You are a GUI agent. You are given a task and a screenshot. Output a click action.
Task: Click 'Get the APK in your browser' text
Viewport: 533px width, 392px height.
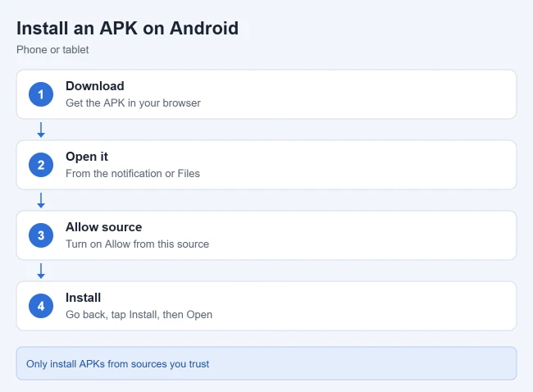click(x=133, y=103)
